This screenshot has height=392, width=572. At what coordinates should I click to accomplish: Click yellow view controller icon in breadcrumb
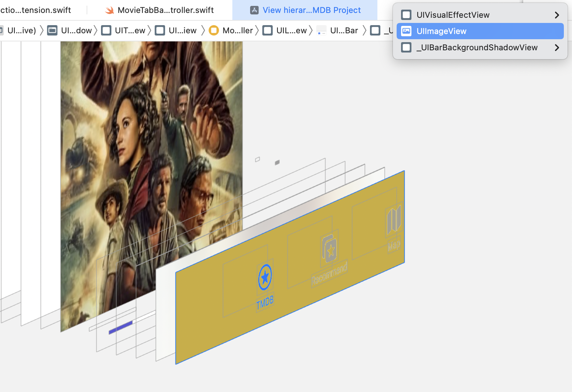[214, 30]
